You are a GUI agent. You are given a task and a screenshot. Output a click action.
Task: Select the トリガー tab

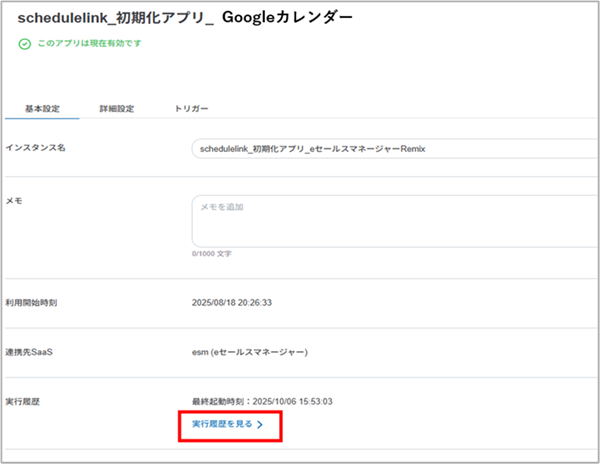(x=191, y=108)
